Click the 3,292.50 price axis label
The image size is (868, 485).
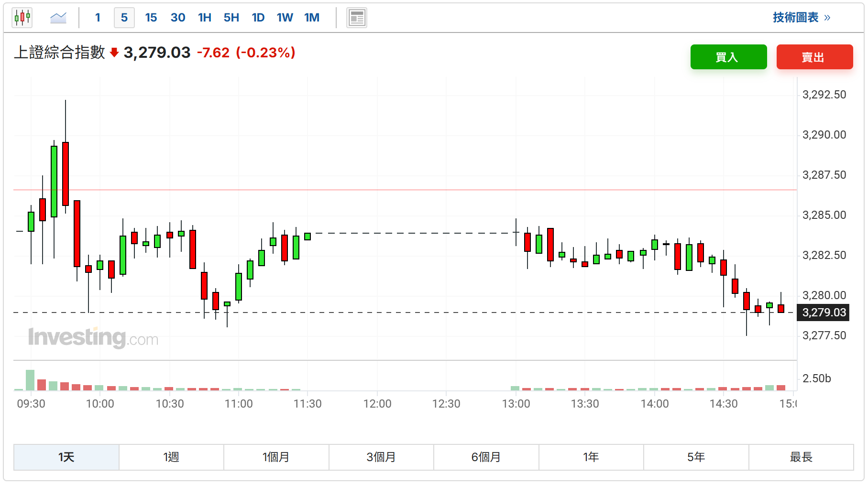click(824, 95)
